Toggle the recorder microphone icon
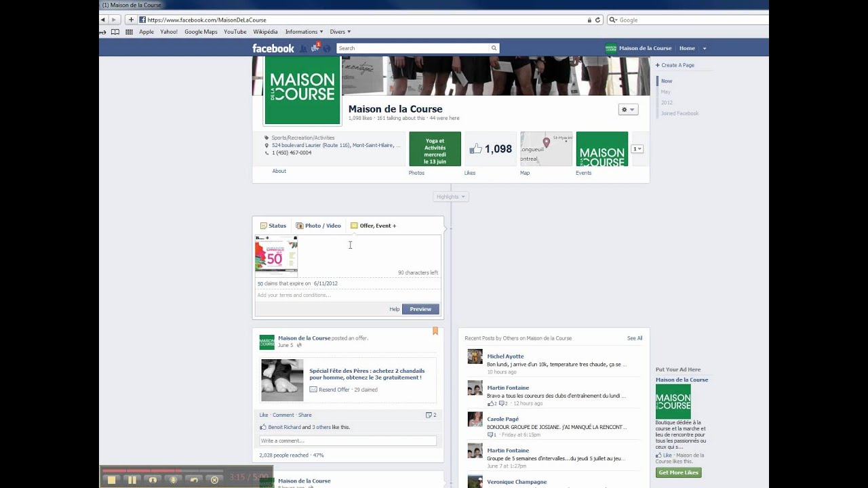This screenshot has height=488, width=868. tap(174, 480)
